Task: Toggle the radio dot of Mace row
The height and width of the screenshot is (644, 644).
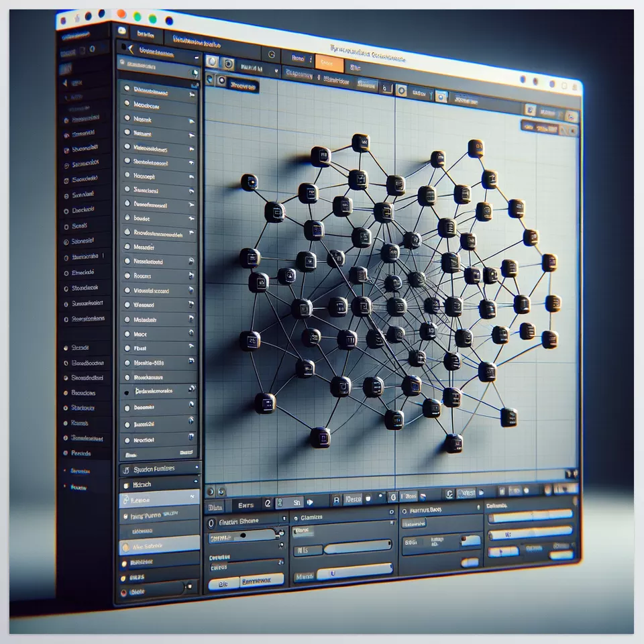Action: [127, 334]
